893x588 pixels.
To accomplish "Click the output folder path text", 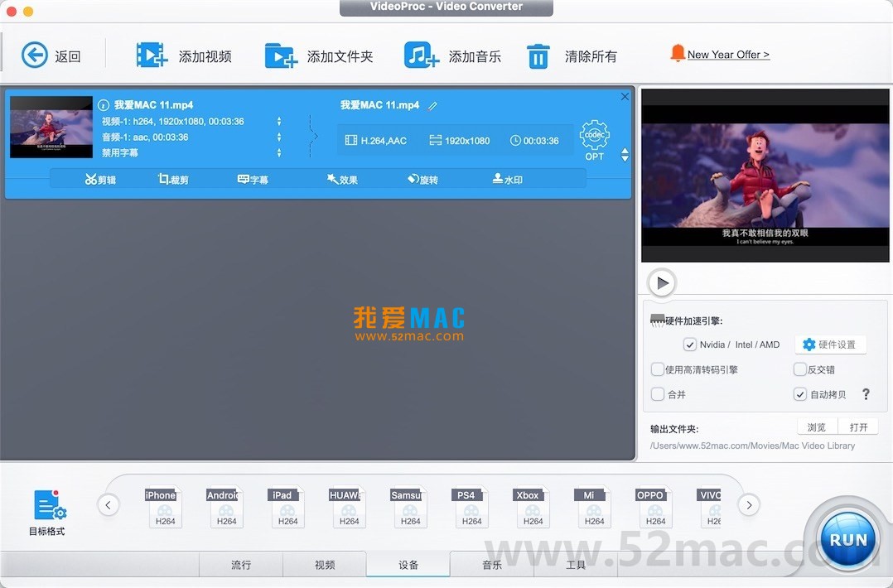I will click(x=752, y=446).
